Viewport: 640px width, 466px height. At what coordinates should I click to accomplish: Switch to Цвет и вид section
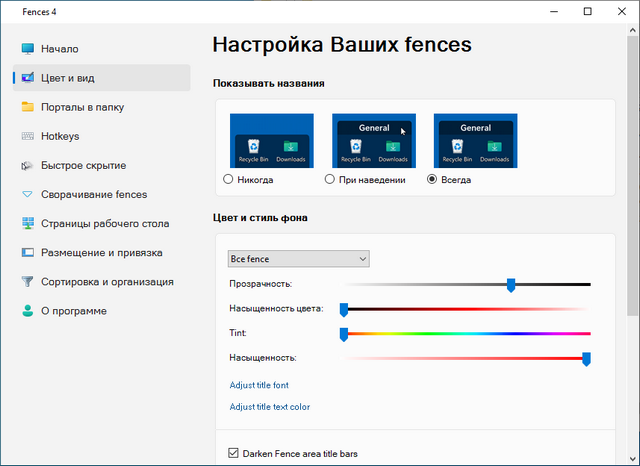click(x=68, y=78)
